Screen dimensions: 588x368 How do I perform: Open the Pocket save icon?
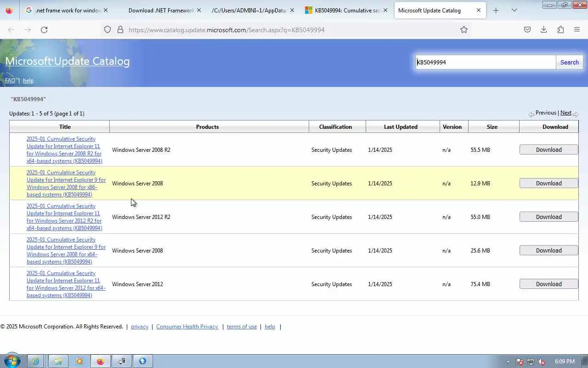coord(527,29)
